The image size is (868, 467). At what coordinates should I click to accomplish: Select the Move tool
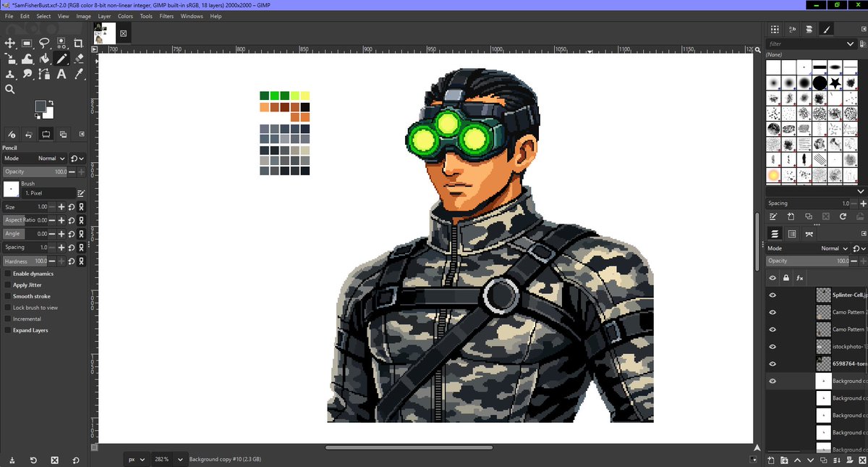tap(10, 43)
